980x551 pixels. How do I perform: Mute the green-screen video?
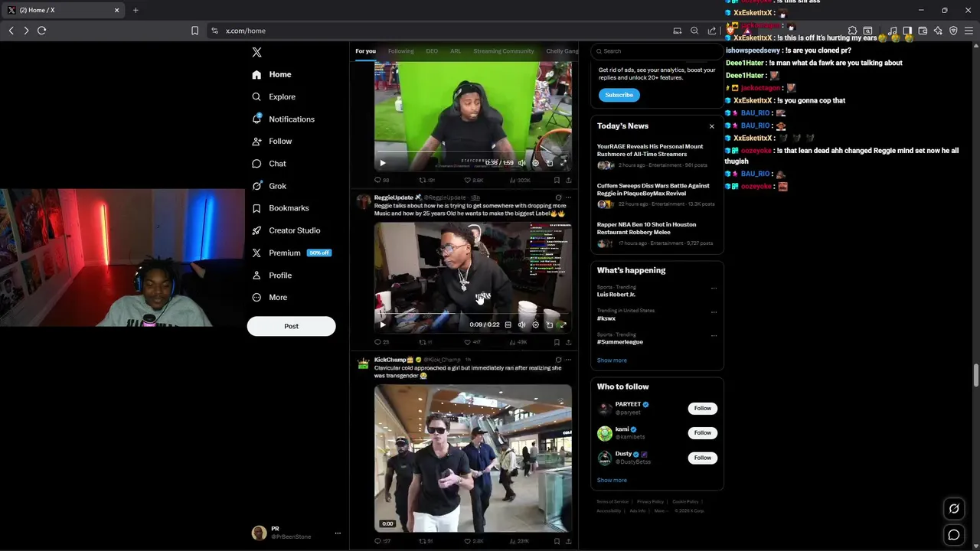click(521, 162)
